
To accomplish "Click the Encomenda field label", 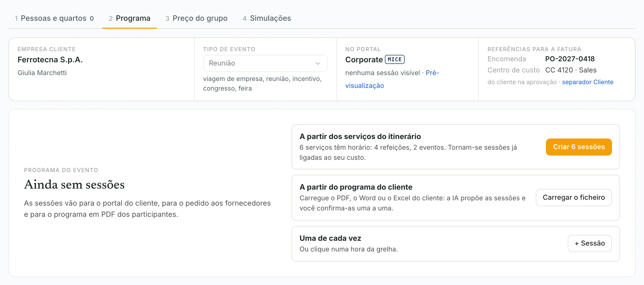I will point(507,59).
